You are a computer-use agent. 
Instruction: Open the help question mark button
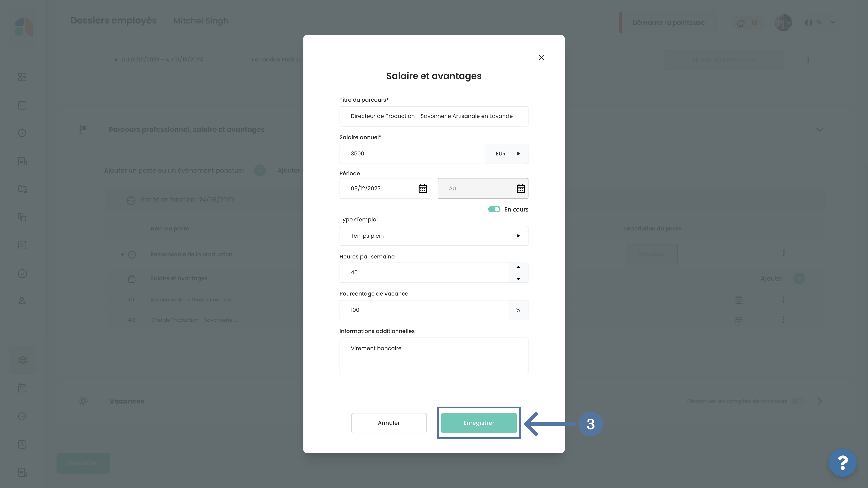tap(842, 463)
